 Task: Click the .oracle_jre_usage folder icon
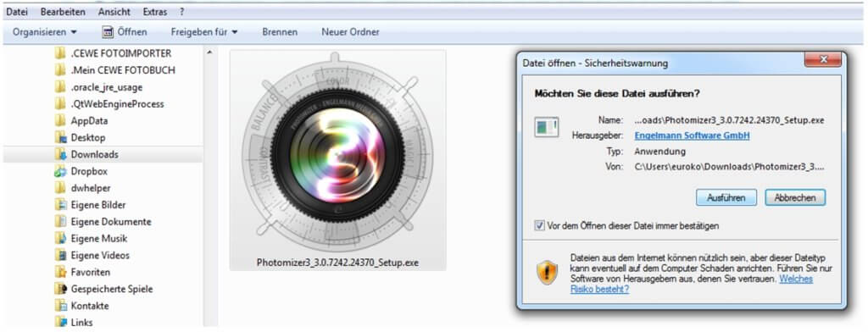coord(60,87)
